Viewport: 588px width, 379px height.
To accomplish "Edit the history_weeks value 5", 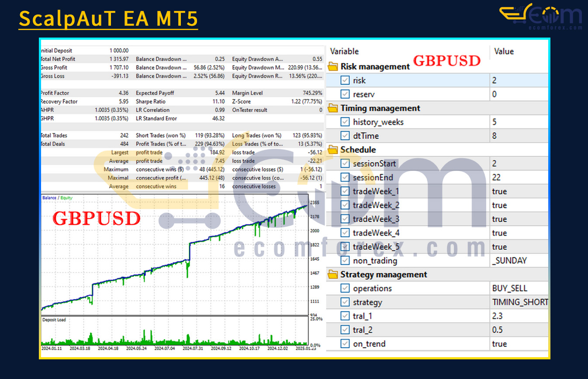I will 519,122.
